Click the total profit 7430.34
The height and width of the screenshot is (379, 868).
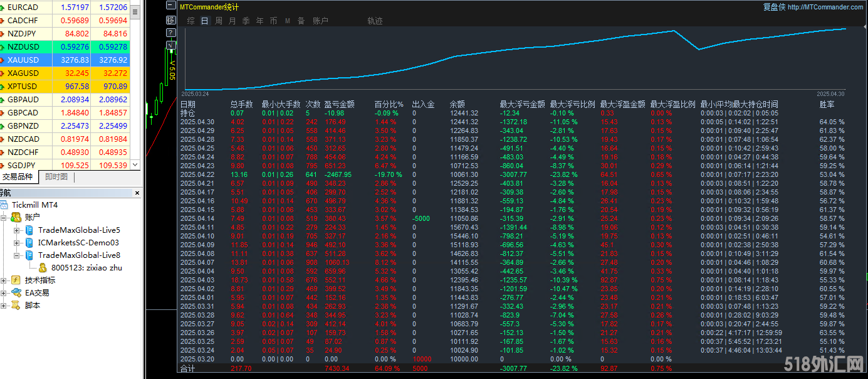337,368
